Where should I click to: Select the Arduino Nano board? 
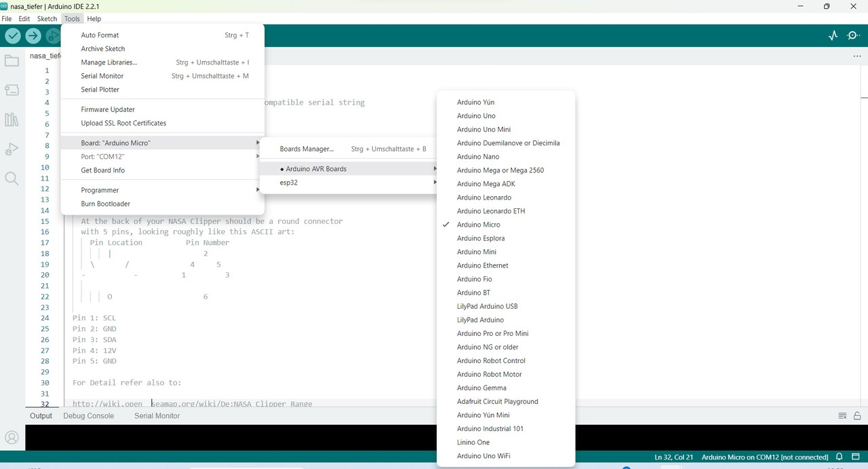point(506,157)
